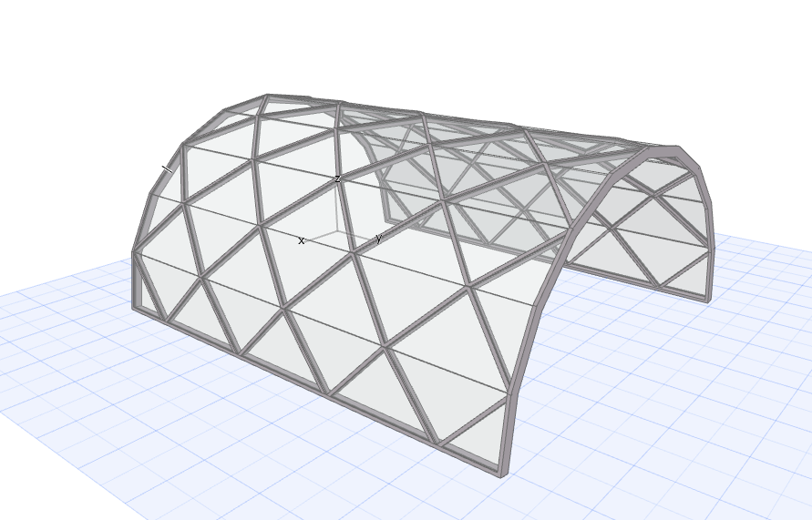812x520 pixels.
Task: Click the "z" axis label
Action: point(337,178)
